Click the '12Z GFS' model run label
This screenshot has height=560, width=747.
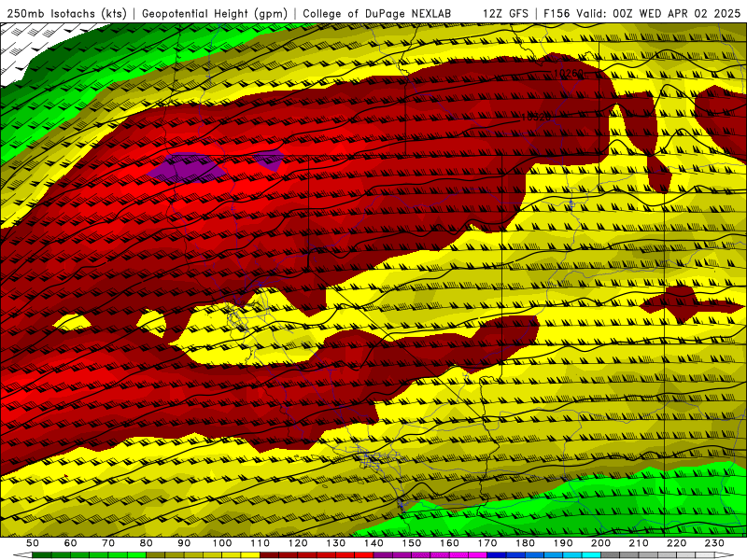(x=505, y=14)
